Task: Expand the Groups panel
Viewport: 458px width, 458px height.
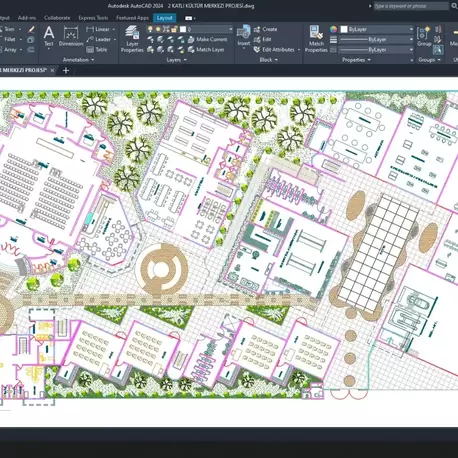Action: [x=429, y=60]
